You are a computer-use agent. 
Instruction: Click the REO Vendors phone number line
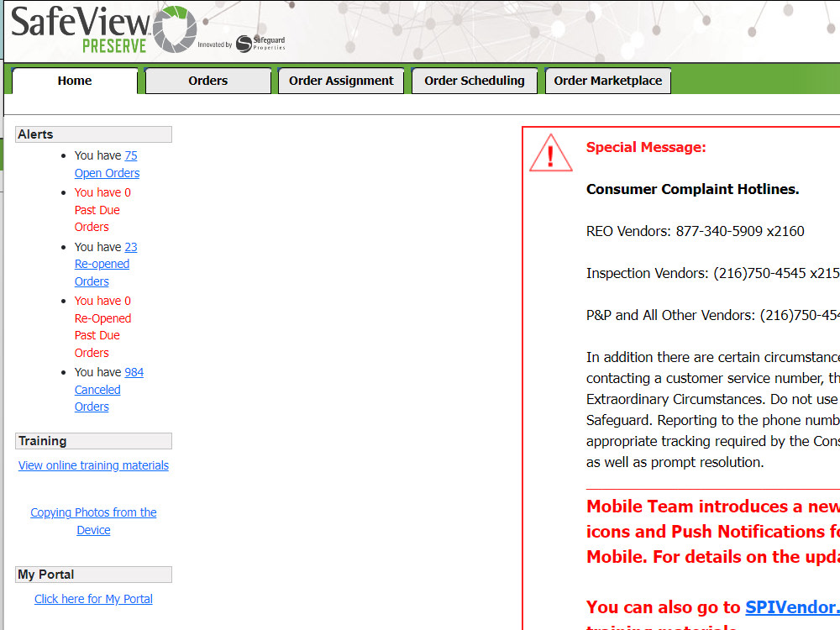tap(696, 231)
